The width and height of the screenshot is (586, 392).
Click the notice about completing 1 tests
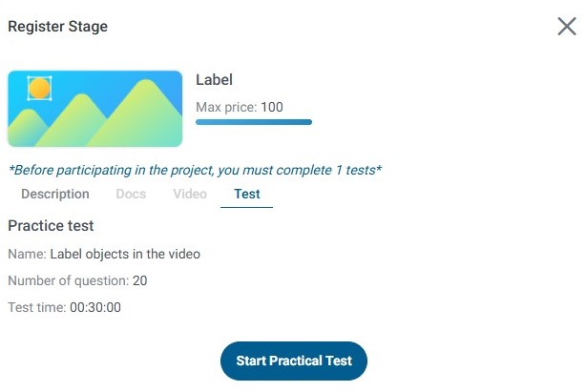point(195,170)
